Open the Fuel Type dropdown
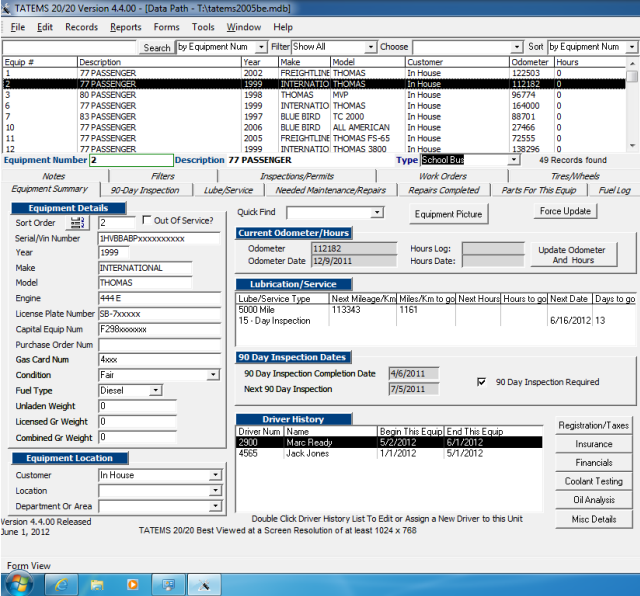This screenshot has width=640, height=596. click(x=155, y=391)
